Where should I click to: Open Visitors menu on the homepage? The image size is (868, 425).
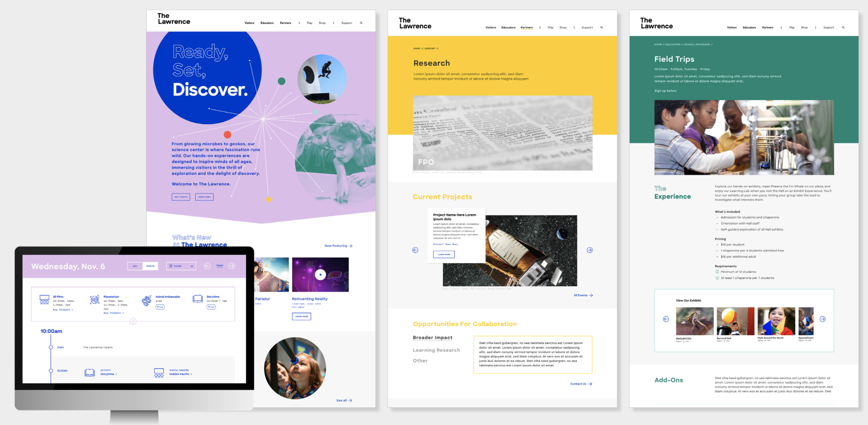[x=249, y=23]
